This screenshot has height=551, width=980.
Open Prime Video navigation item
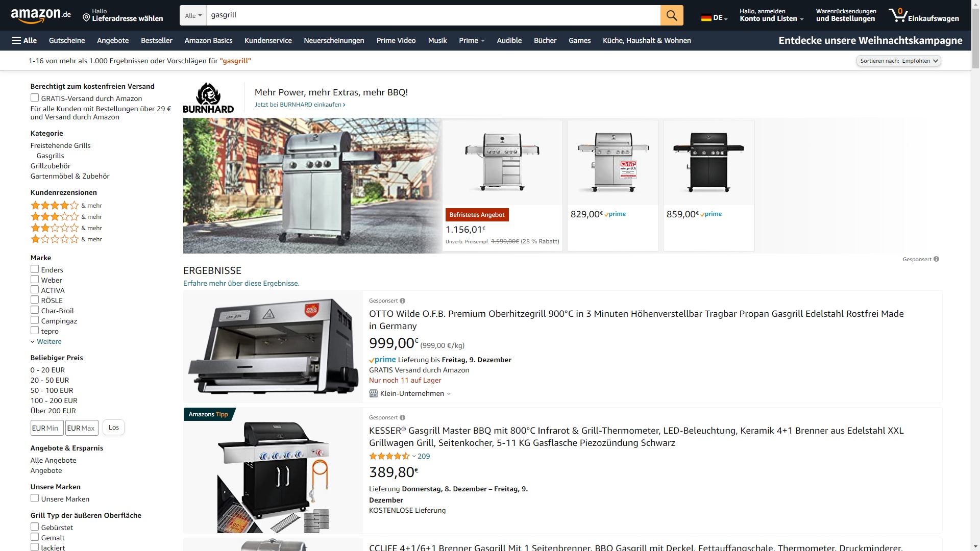coord(396,40)
